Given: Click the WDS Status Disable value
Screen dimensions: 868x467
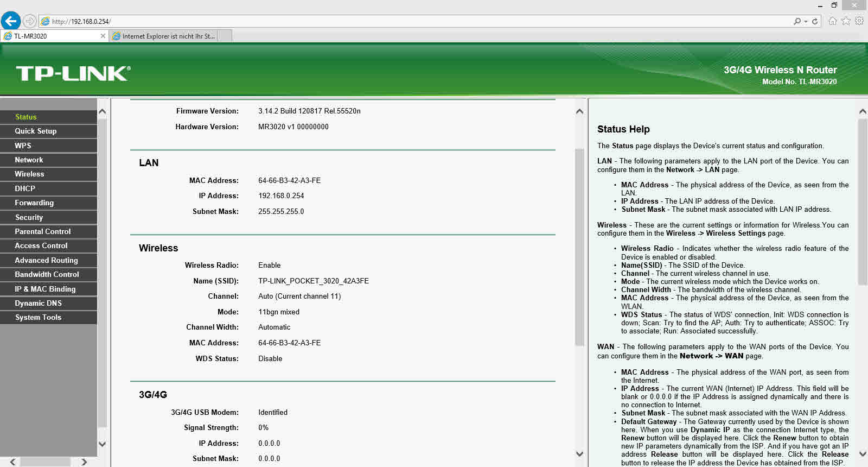Looking at the screenshot, I should point(270,358).
